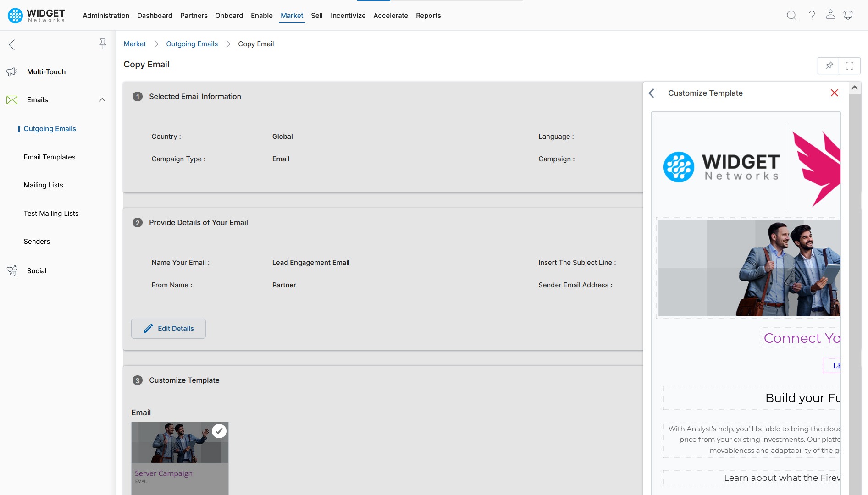Image resolution: width=868 pixels, height=495 pixels.
Task: Toggle the Server Campaign template checkmark
Action: tap(219, 431)
